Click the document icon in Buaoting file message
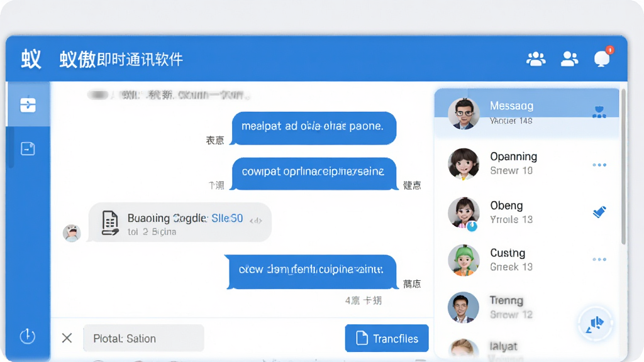 [110, 223]
